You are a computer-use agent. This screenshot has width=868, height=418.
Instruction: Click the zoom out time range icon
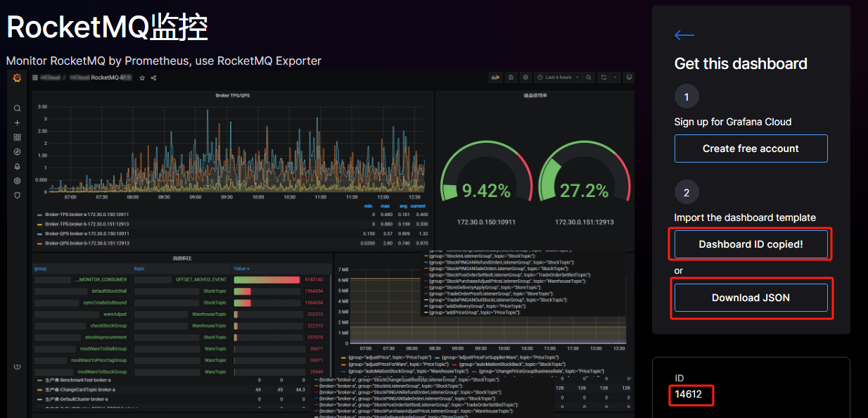(587, 77)
